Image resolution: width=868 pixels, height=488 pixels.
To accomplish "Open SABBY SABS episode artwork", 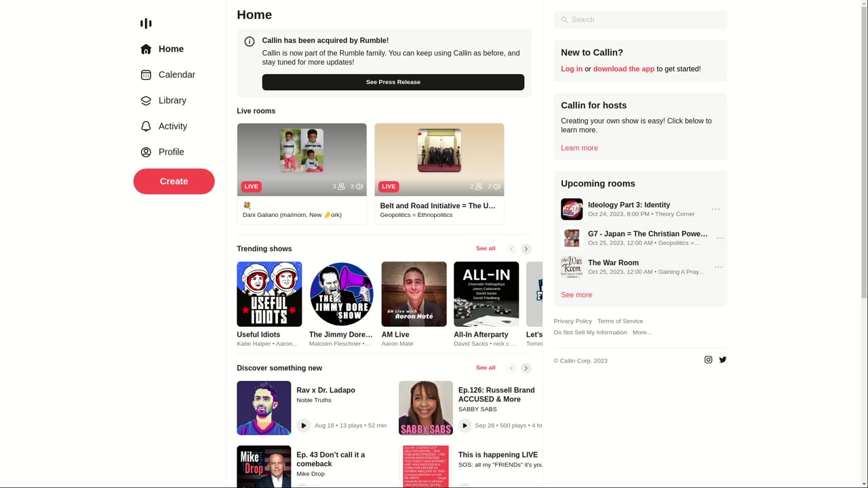I will [426, 408].
